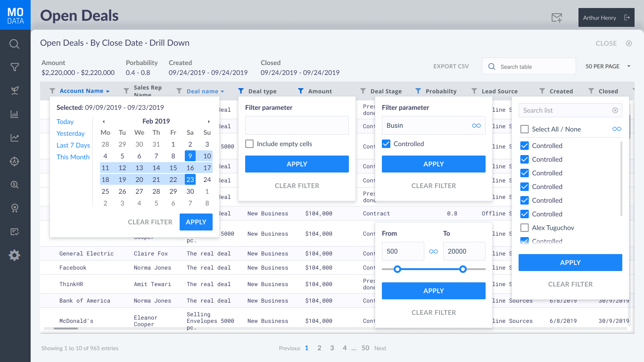Click the new mail envelope icon

(557, 18)
